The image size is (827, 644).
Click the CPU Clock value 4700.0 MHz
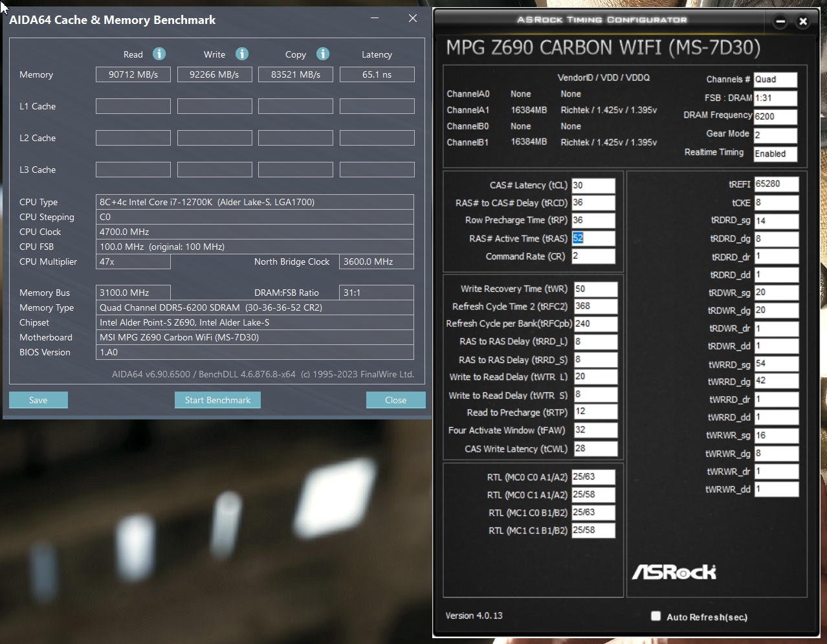255,232
